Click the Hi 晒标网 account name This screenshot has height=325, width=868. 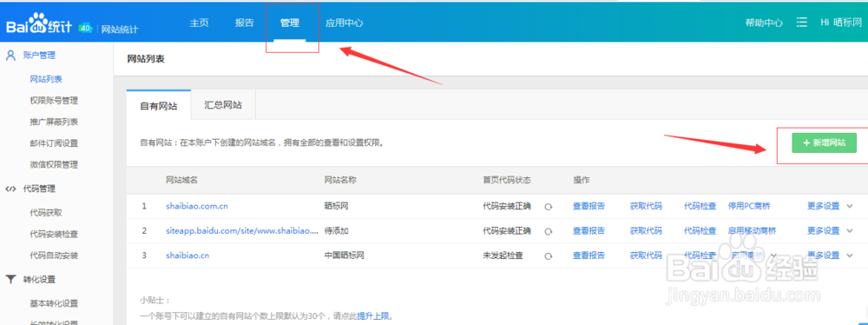[x=841, y=23]
